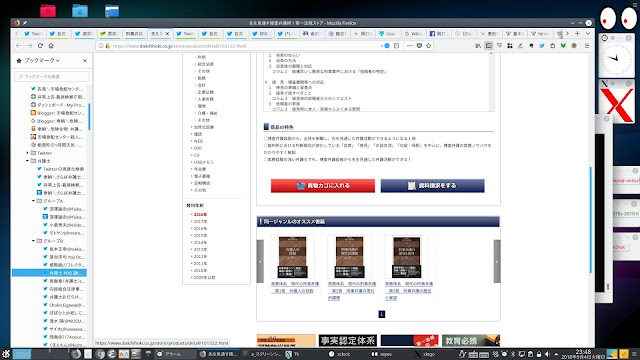Advance the recommended books carousel right arrow
This screenshot has width=640, height=360.
497,261
